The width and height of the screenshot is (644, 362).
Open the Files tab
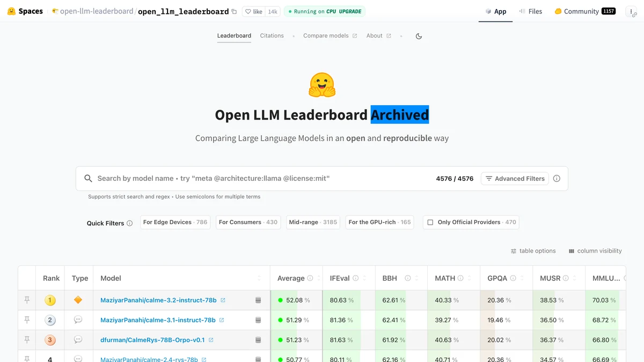click(x=530, y=11)
